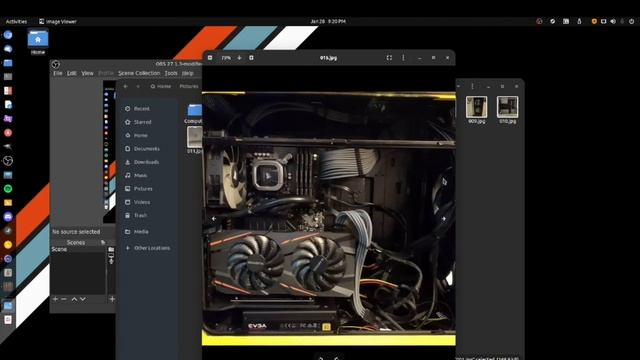Click the orange tray indicator icon
Viewport: 640px width, 360px height.
click(594, 21)
